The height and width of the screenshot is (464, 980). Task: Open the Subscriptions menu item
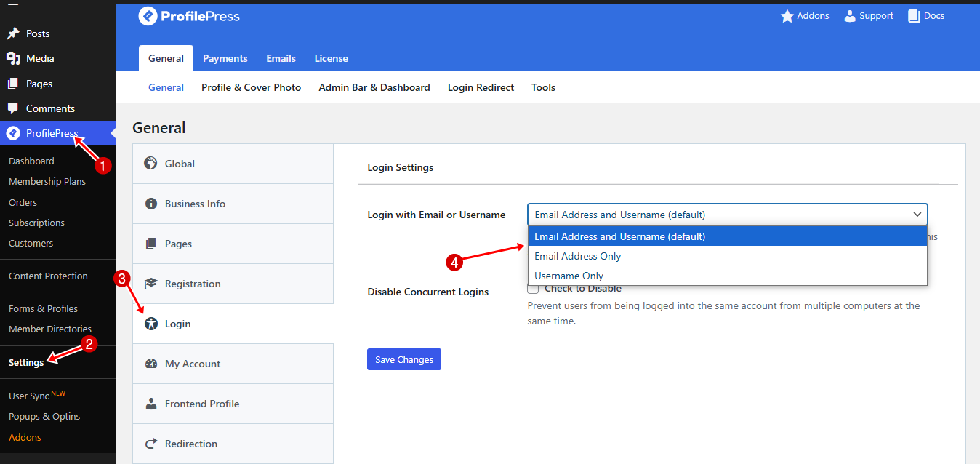coord(36,223)
